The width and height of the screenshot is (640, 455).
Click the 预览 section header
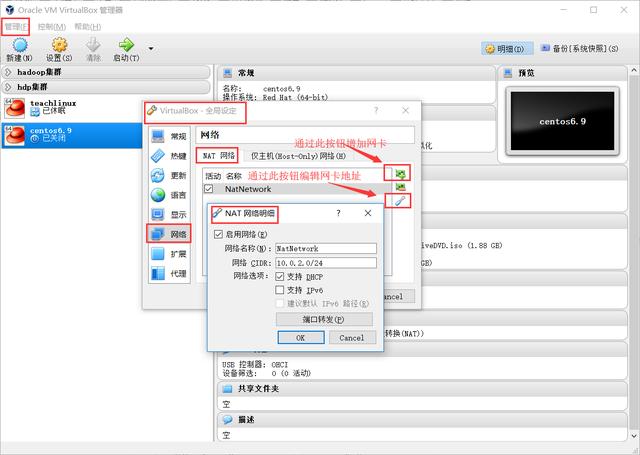click(x=563, y=73)
